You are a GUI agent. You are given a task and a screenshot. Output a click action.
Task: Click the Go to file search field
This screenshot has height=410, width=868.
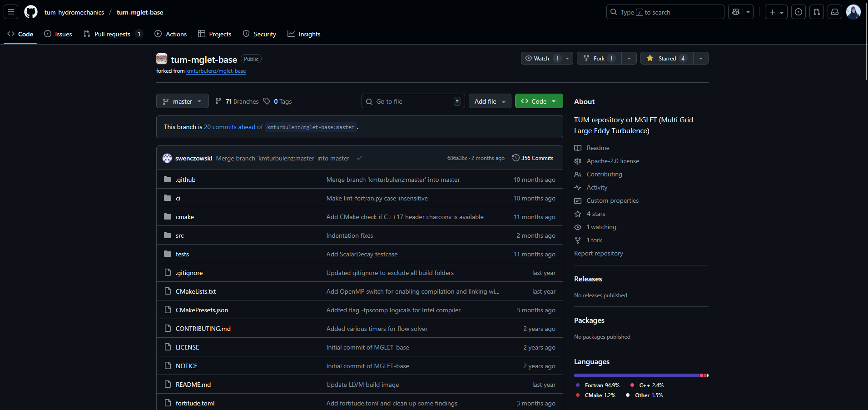[x=412, y=101]
